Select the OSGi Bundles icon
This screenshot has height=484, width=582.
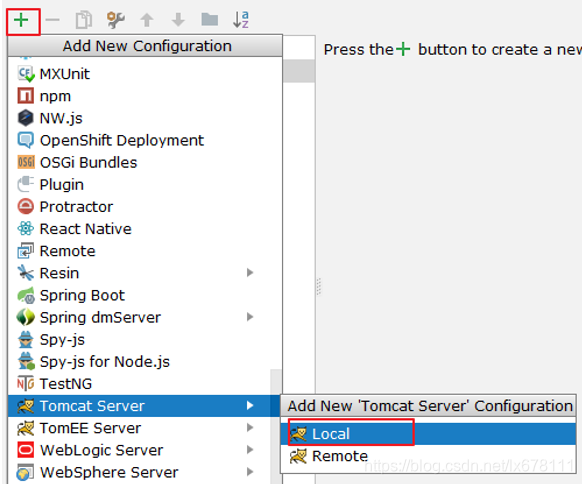coord(26,162)
